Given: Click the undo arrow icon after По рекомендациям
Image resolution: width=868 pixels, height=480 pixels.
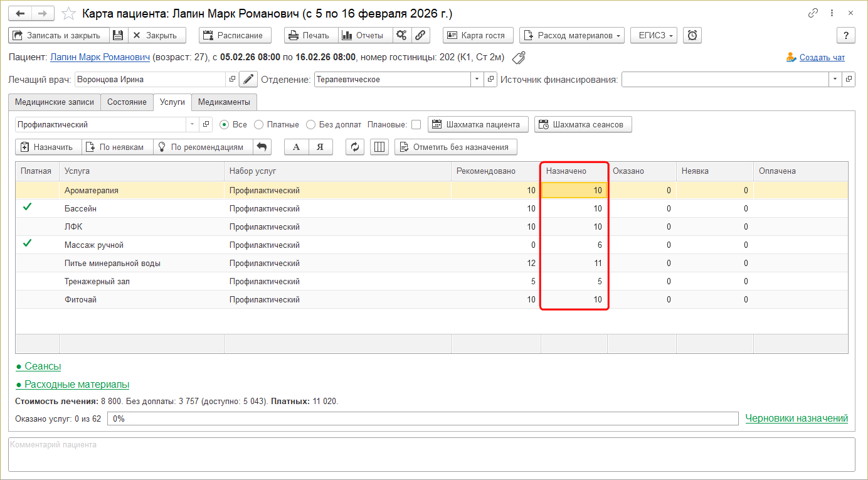Looking at the screenshot, I should (x=262, y=147).
